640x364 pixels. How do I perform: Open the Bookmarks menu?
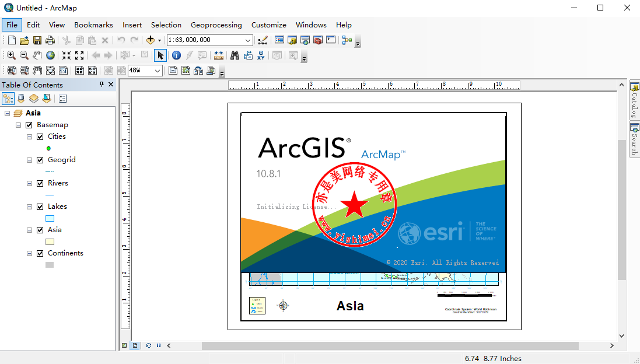point(93,25)
